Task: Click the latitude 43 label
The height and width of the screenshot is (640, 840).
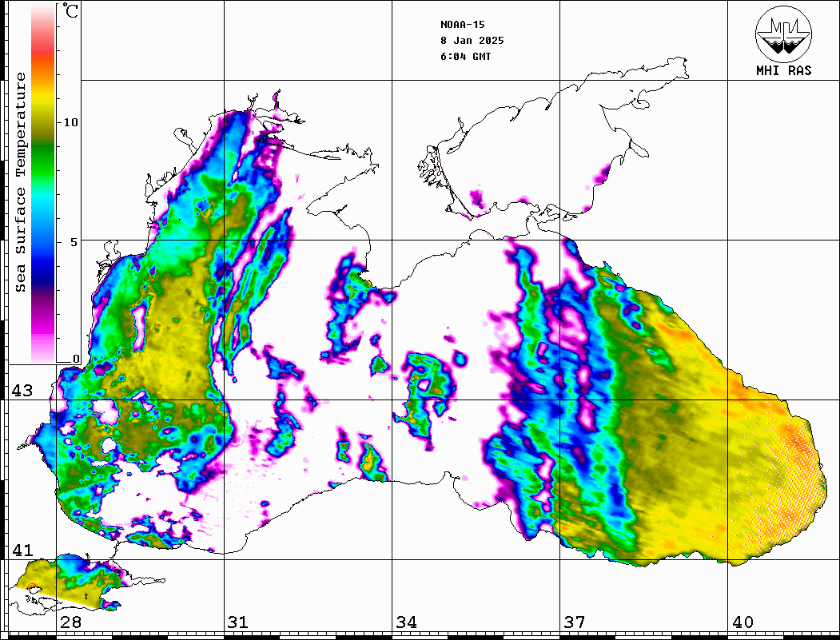Action: 22,391
